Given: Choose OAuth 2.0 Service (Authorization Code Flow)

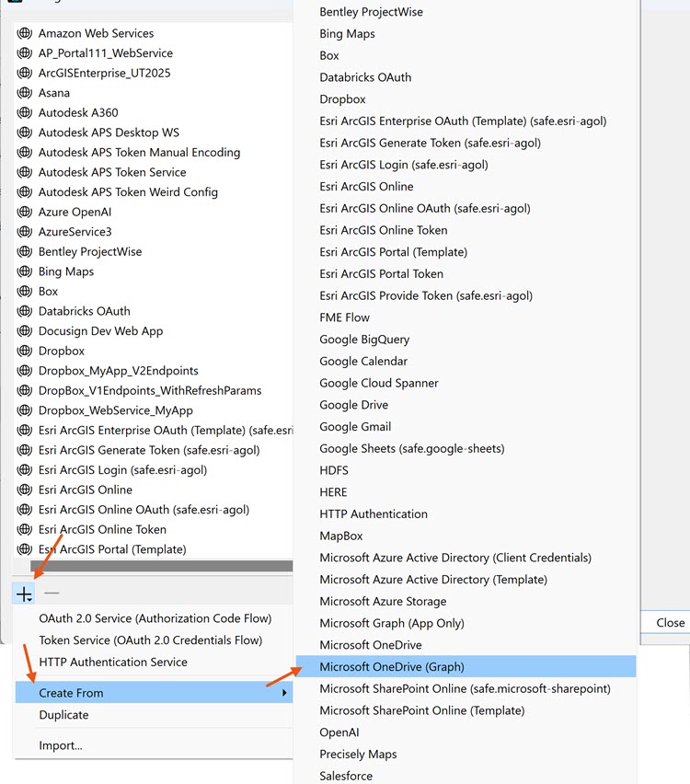Looking at the screenshot, I should 155,618.
